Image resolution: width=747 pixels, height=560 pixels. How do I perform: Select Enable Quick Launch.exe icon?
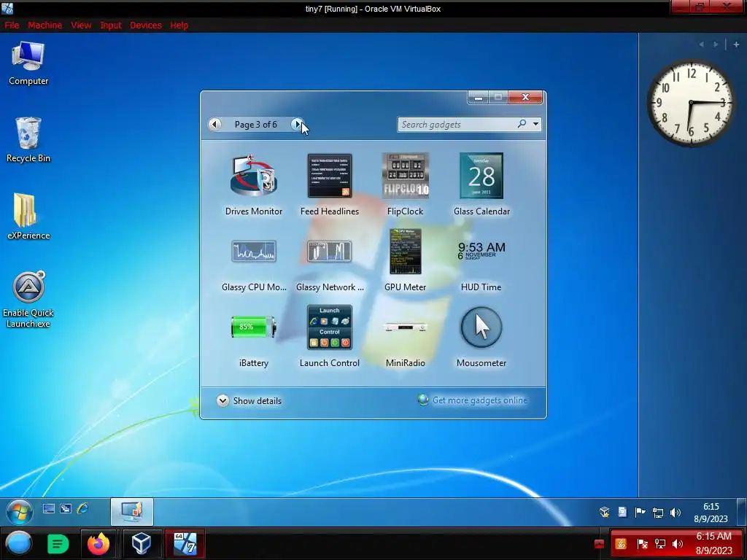coord(28,300)
